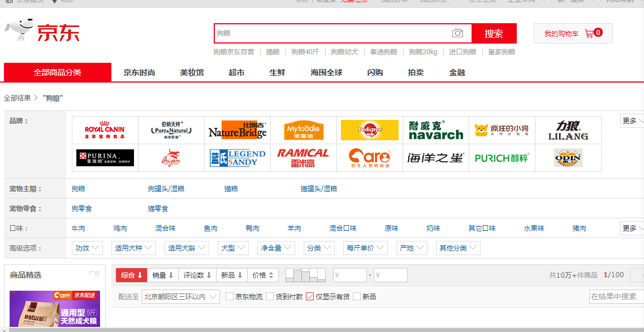Image resolution: width=644 pixels, height=332 pixels.
Task: Open the 全部商品分类 menu
Action: [x=58, y=72]
